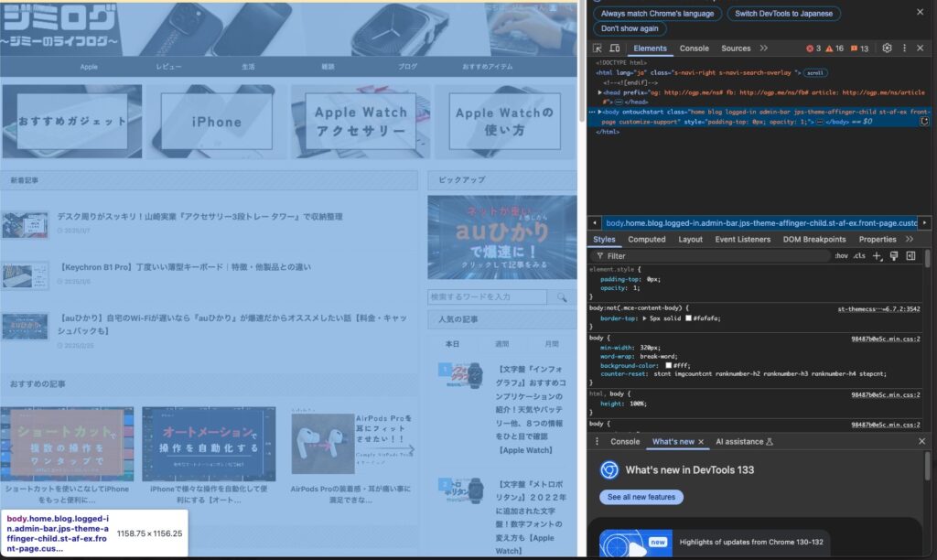This screenshot has width=937, height=560.
Task: Toggle the computed styles sidebar icon
Action: 910,256
